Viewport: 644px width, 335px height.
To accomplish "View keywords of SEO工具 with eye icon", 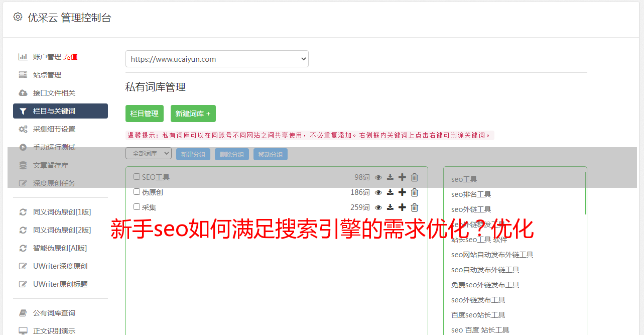I will tap(378, 177).
